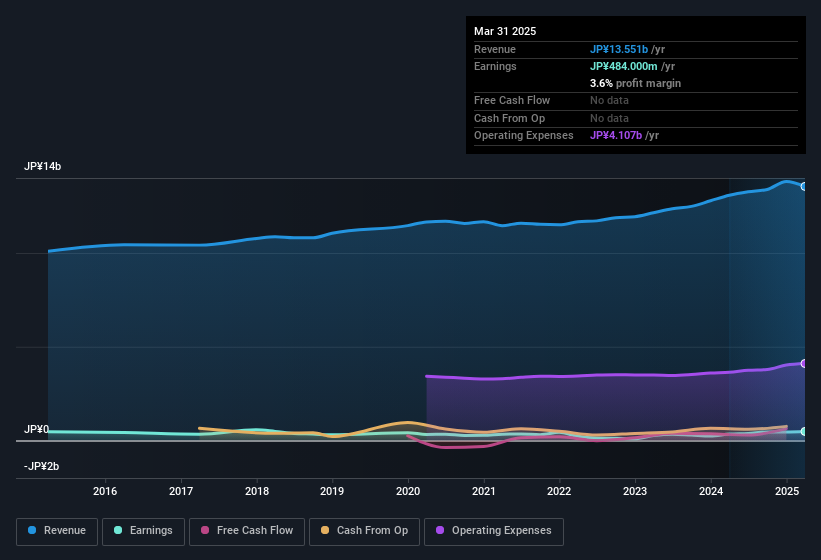
Task: Toggle the Cash From Op legend button
Action: (364, 531)
